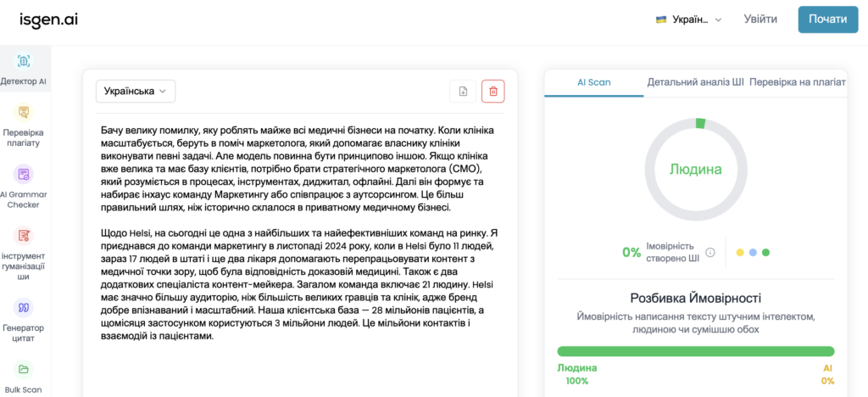Open the інструмент гуманізації ши icon

click(23, 236)
